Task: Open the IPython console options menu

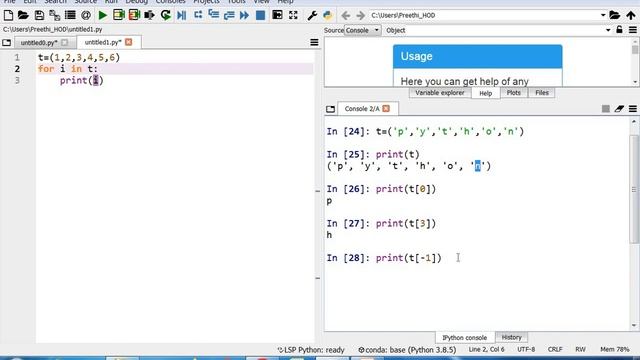Action: pos(633,109)
